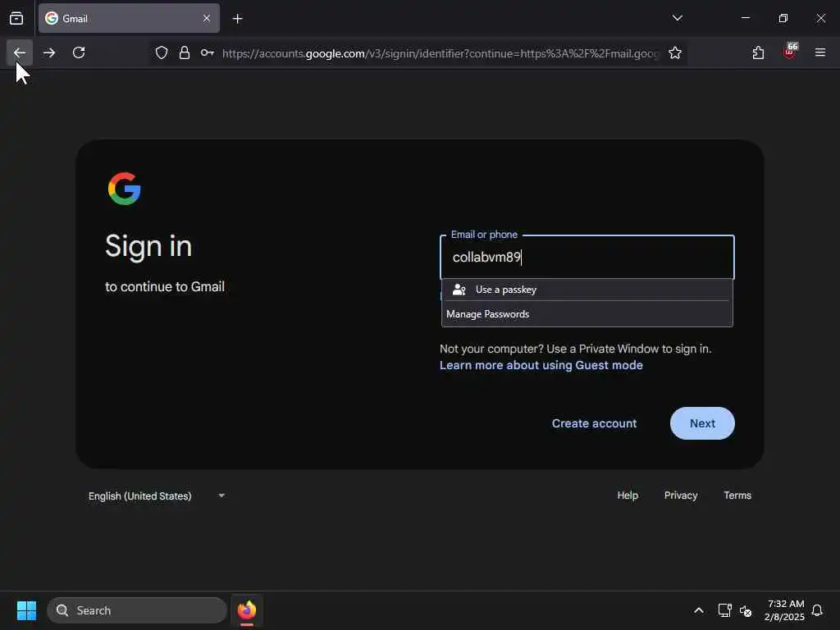Close the Gmail tab
This screenshot has width=840, height=630.
207,18
